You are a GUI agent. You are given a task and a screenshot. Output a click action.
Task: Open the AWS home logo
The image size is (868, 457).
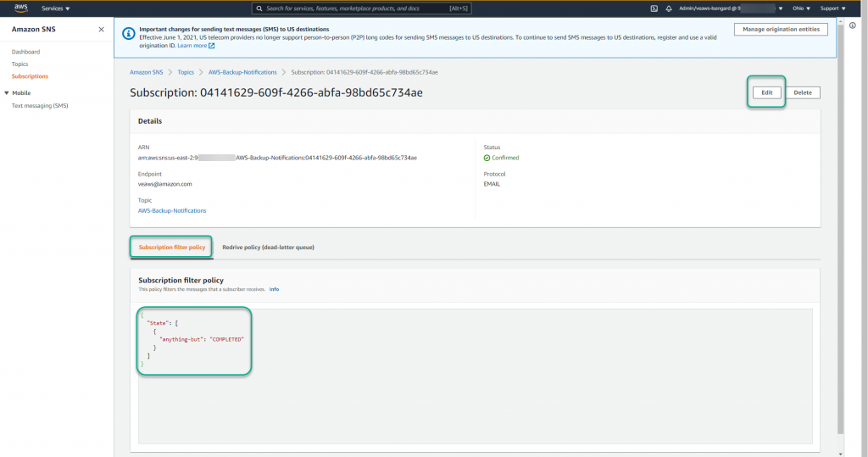coord(20,8)
